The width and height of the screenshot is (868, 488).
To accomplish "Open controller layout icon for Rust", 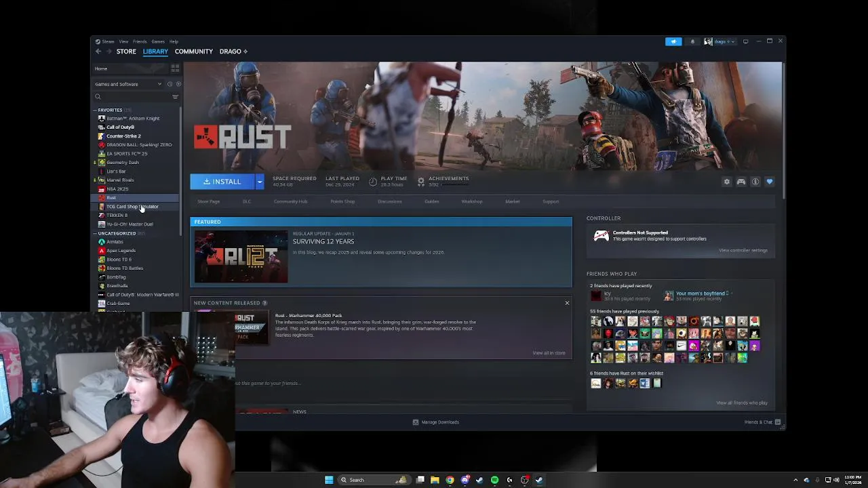I will tap(741, 182).
